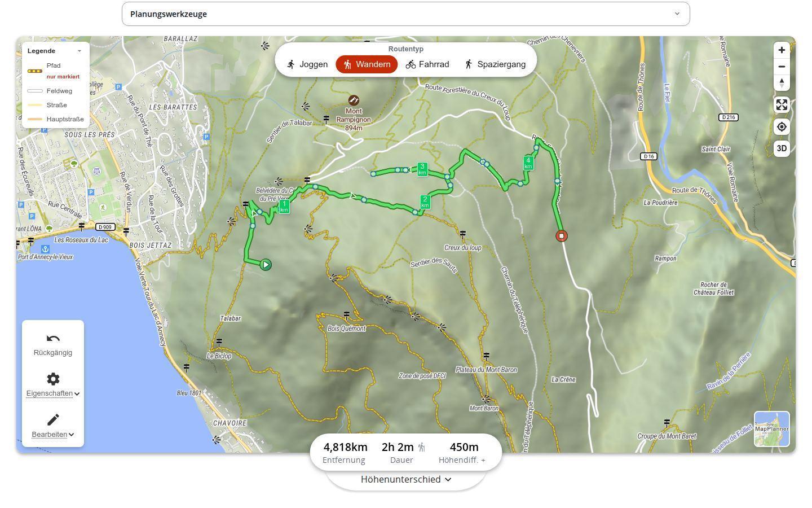Screen dimensions: 812x508
Task: Select Joggen route type
Action: point(307,64)
